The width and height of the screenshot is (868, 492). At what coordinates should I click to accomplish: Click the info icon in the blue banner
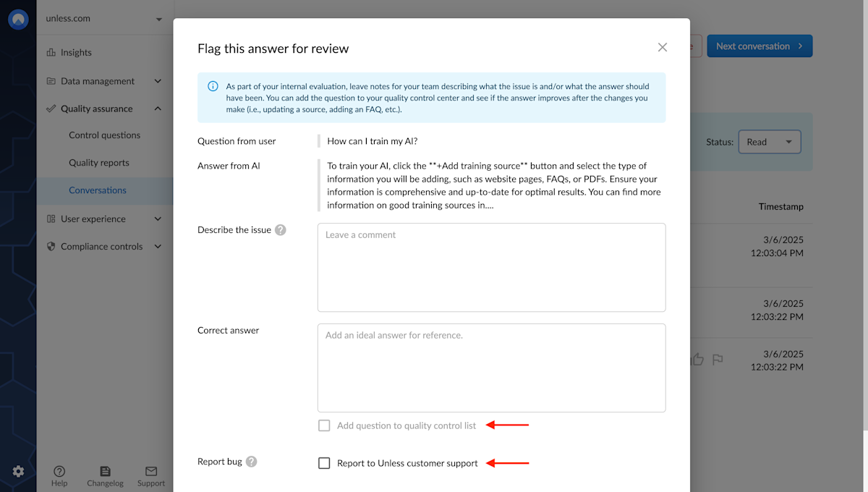212,85
